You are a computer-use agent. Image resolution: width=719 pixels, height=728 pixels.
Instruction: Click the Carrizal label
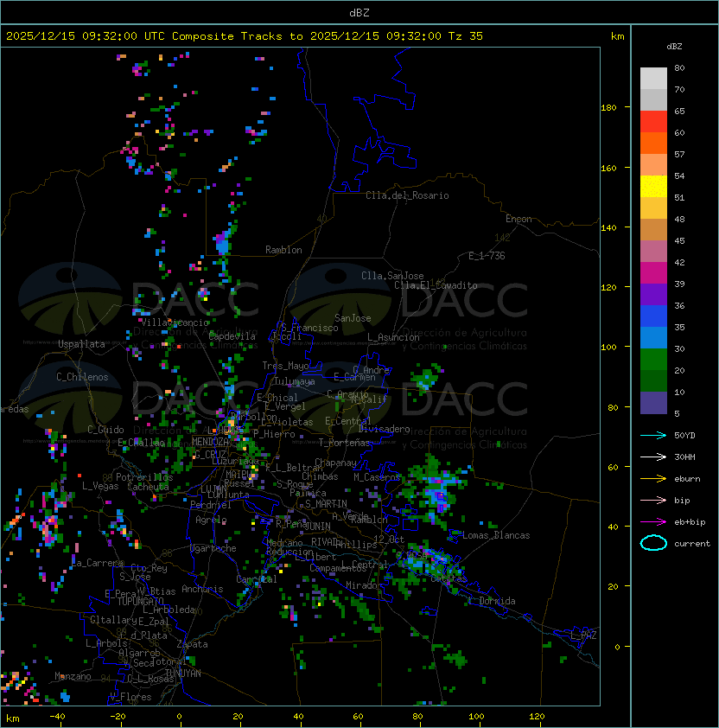[x=257, y=579]
